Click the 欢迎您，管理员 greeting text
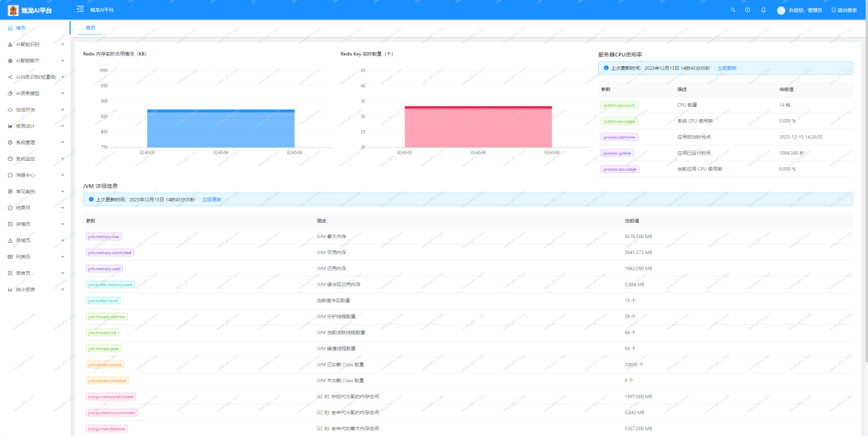Image resolution: width=868 pixels, height=436 pixels. click(805, 10)
